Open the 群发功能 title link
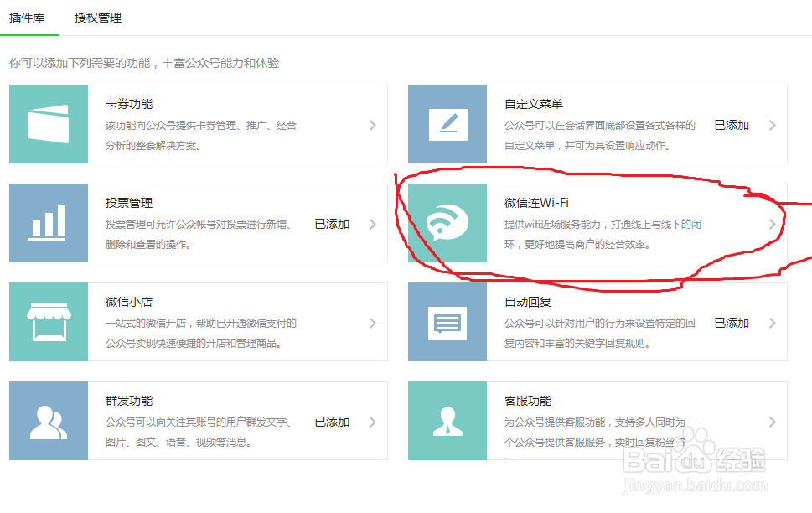 click(129, 401)
